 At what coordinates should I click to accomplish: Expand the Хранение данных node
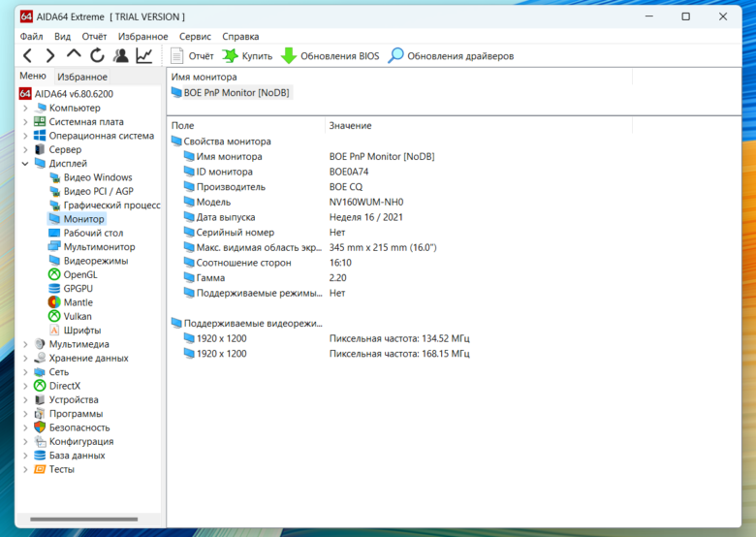(x=25, y=358)
